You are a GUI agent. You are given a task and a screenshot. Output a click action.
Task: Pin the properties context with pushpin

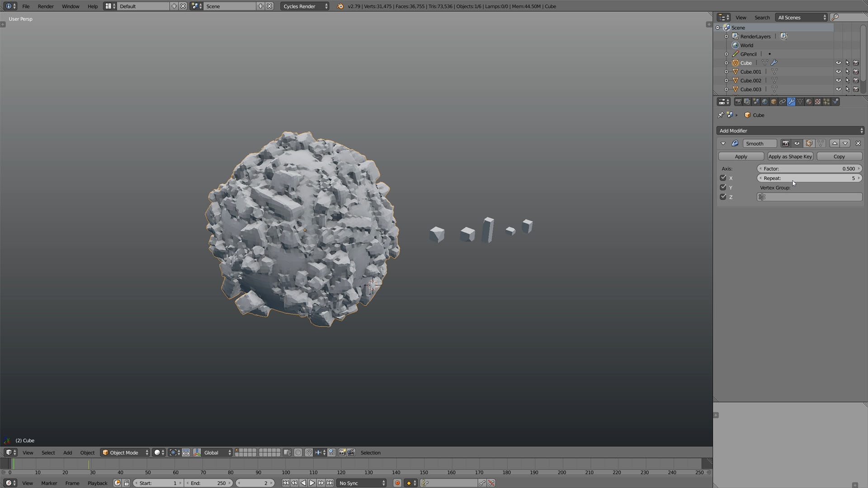pyautogui.click(x=721, y=115)
